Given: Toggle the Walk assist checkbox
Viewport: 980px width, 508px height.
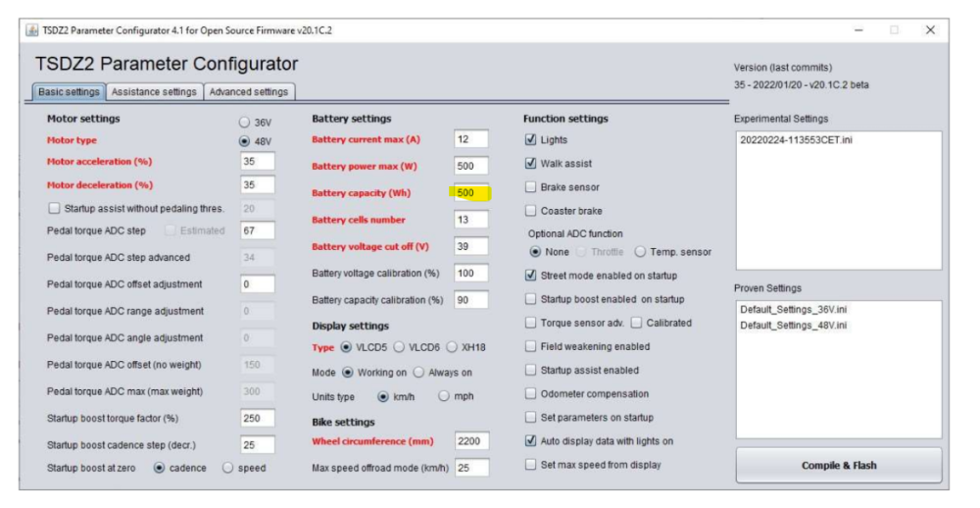Looking at the screenshot, I should point(531,164).
